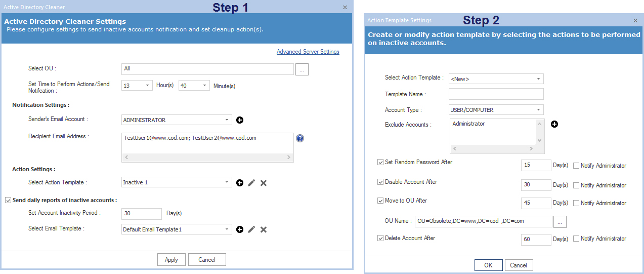Edit Default Email Template1
Image resolution: width=644 pixels, height=274 pixels.
pyautogui.click(x=251, y=229)
